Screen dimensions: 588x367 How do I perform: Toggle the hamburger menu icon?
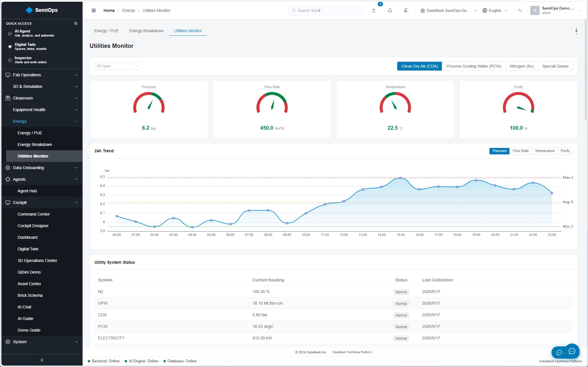pyautogui.click(x=94, y=10)
